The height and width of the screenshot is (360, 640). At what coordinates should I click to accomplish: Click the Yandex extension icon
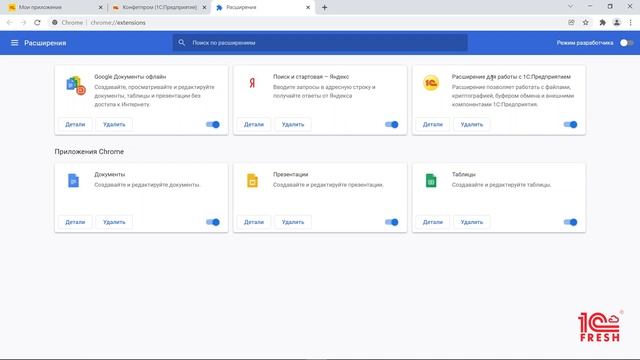(252, 83)
